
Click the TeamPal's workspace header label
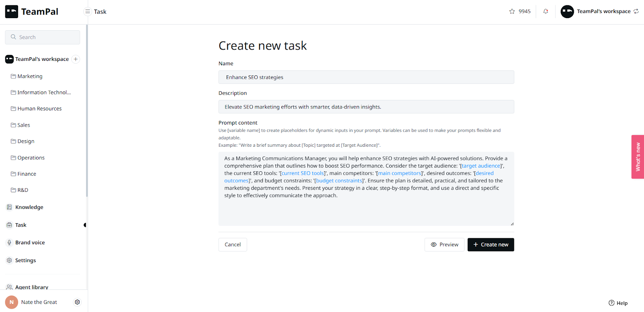604,11
